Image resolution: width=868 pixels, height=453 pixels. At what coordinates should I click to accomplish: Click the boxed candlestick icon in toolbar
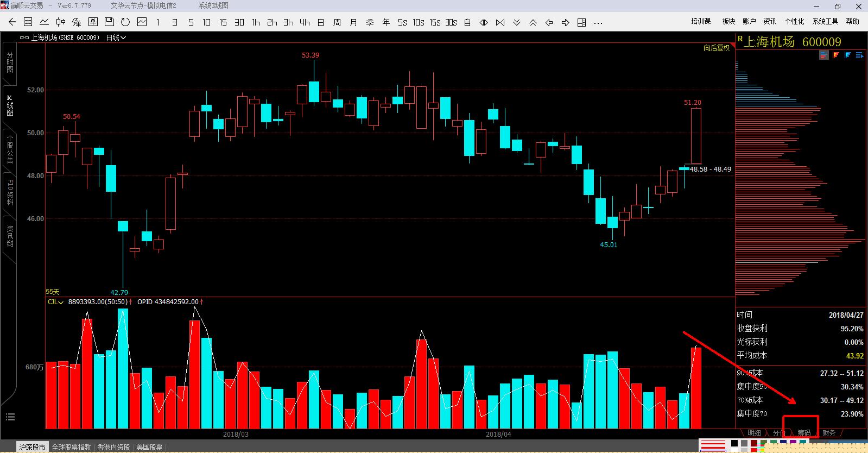coord(93,22)
